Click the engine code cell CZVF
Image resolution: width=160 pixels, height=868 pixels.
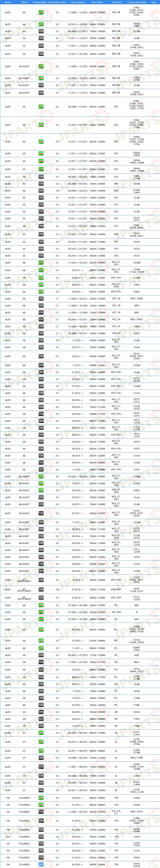(x=137, y=470)
